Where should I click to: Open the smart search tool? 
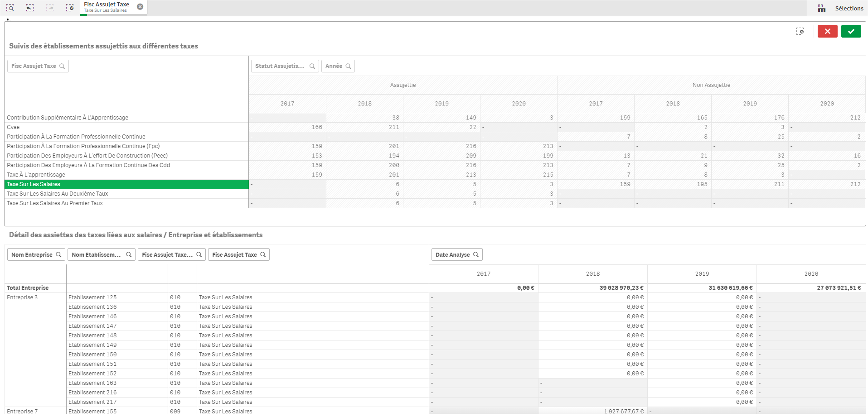tap(10, 8)
